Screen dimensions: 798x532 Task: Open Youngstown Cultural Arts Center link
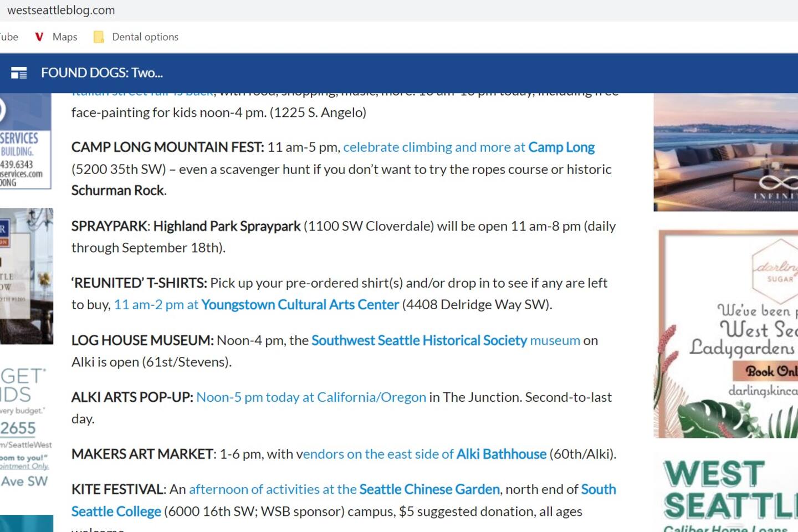[300, 305]
